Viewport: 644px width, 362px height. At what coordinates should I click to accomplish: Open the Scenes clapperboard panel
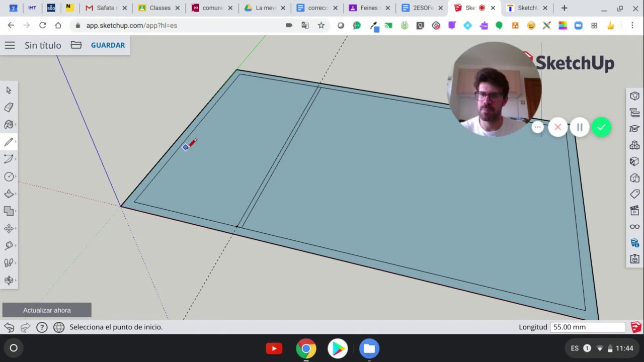point(634,210)
